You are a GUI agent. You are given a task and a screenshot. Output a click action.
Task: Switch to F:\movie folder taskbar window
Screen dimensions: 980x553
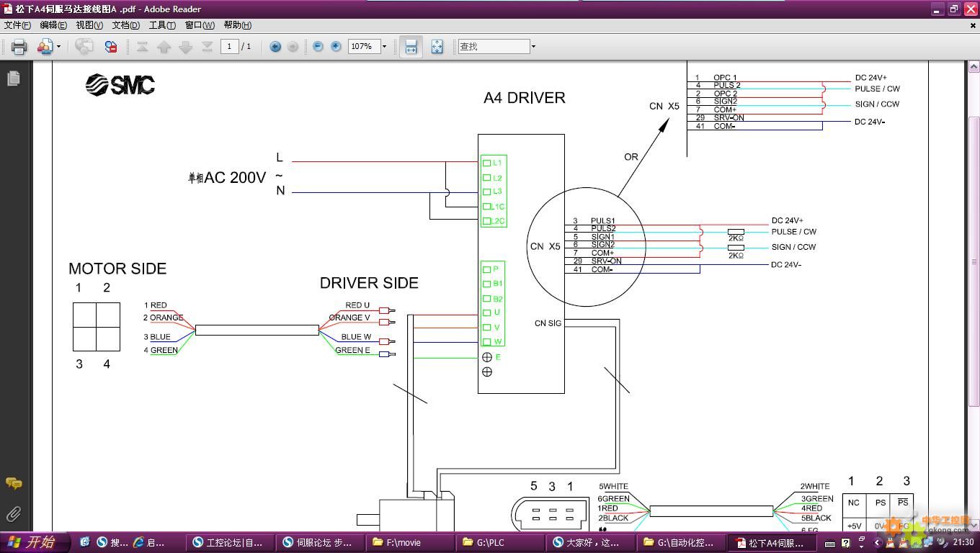coord(411,542)
